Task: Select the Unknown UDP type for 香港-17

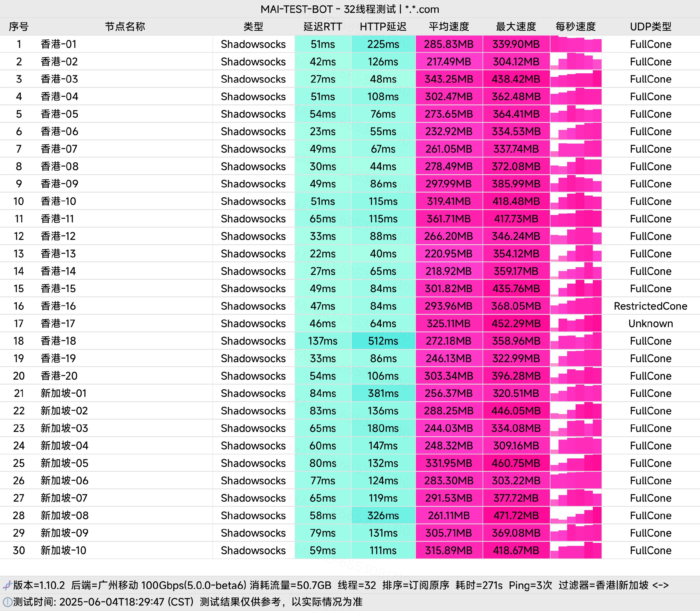Action: coord(651,323)
